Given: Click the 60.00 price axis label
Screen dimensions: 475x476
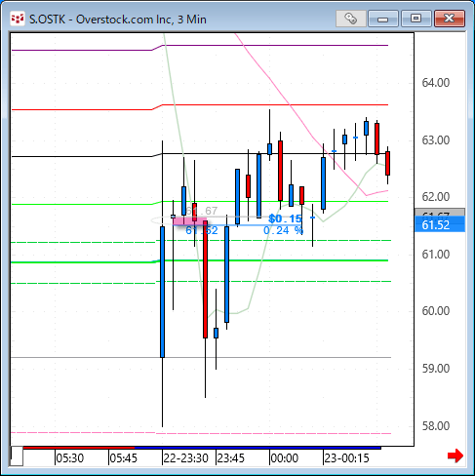Looking at the screenshot, I should click(x=436, y=311).
